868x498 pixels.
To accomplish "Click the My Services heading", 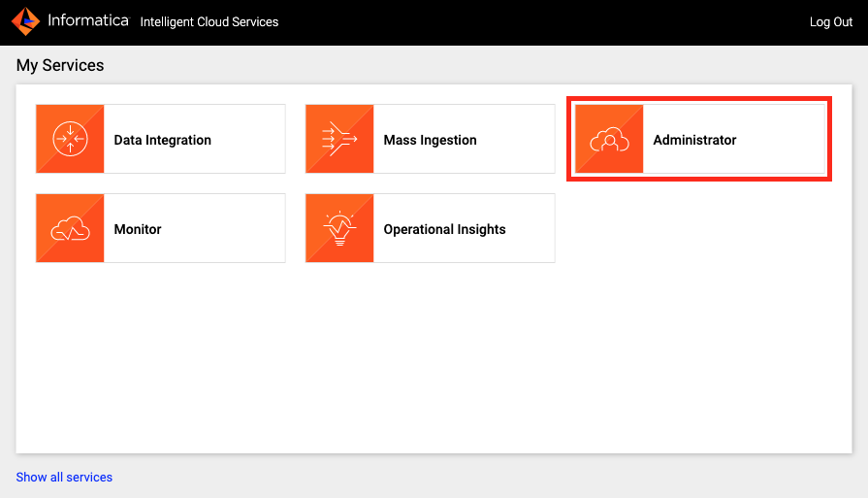I will (x=60, y=66).
